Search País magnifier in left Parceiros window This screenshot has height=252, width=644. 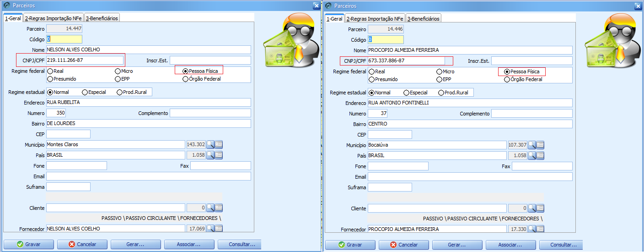coord(210,155)
